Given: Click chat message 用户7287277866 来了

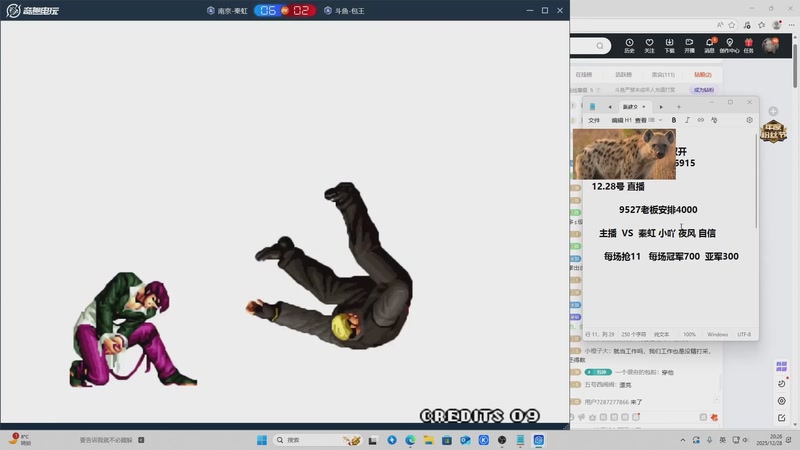Looking at the screenshot, I should point(613,402).
